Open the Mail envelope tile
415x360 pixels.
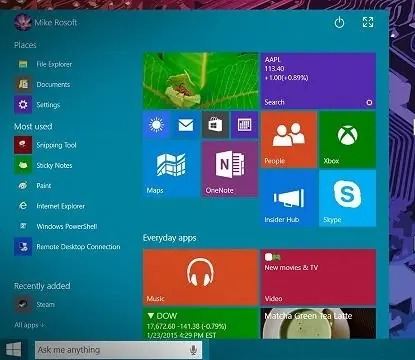[186, 125]
